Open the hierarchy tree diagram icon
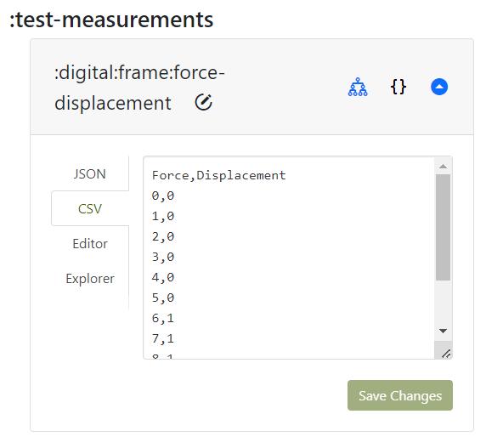 (358, 87)
